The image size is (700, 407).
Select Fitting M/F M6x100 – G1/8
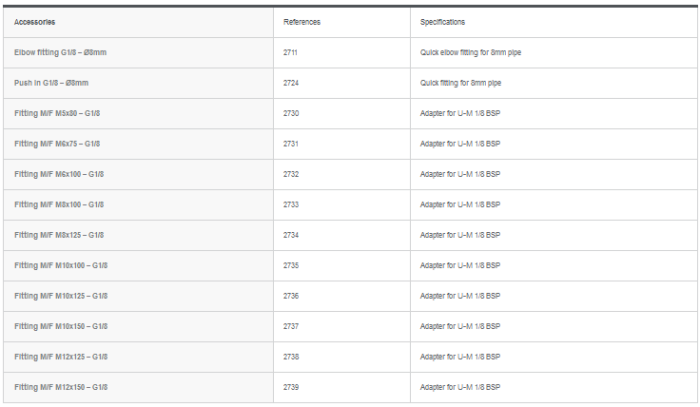click(x=59, y=174)
